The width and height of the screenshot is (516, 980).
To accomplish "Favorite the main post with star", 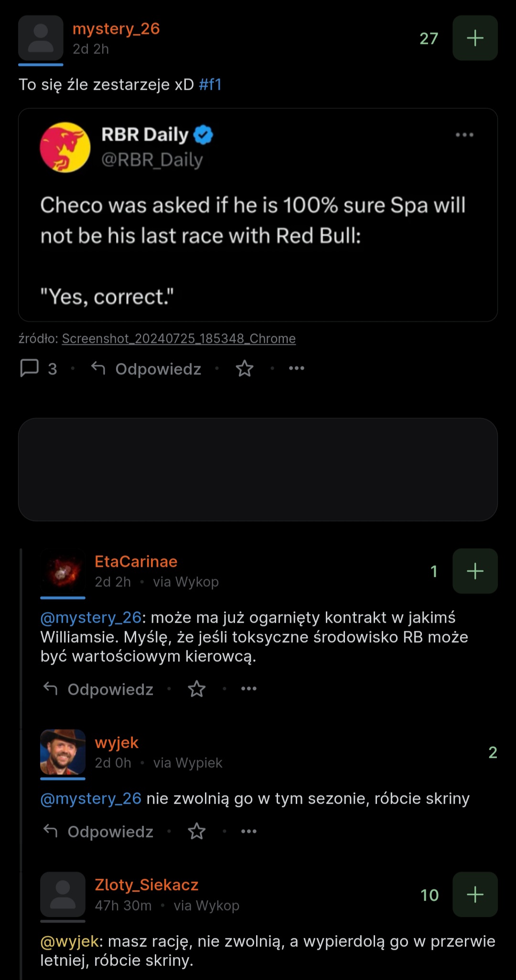I will 245,369.
